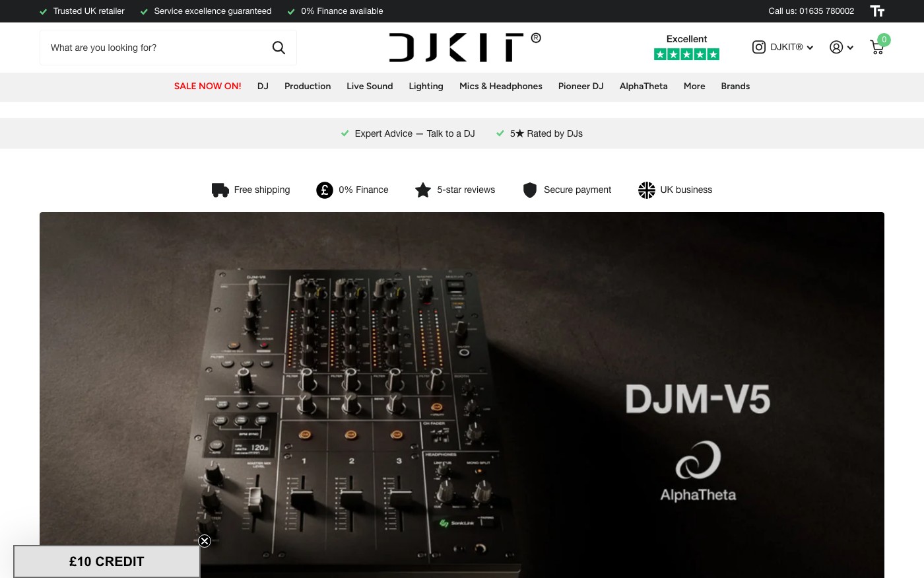
Task: Close the £10 credit popup
Action: [205, 541]
